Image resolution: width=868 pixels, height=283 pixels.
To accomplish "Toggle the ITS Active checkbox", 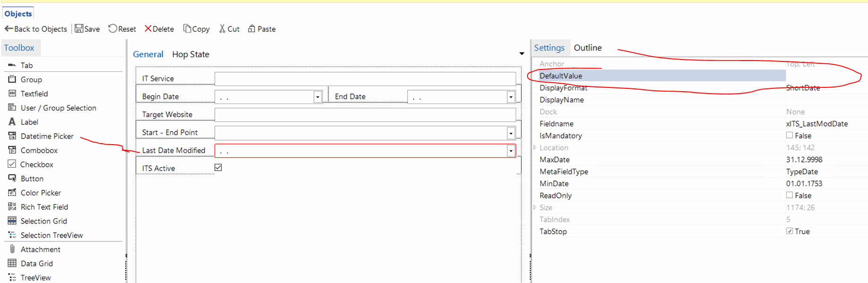I will point(218,168).
